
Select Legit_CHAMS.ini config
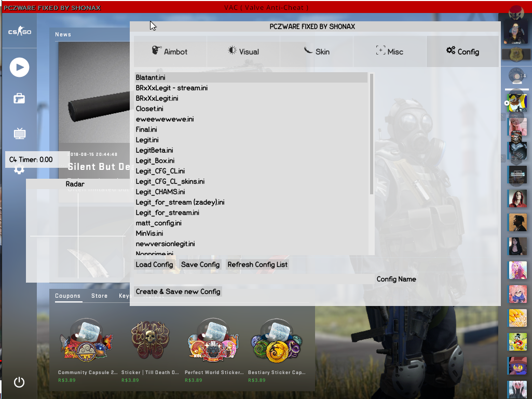(x=251, y=192)
